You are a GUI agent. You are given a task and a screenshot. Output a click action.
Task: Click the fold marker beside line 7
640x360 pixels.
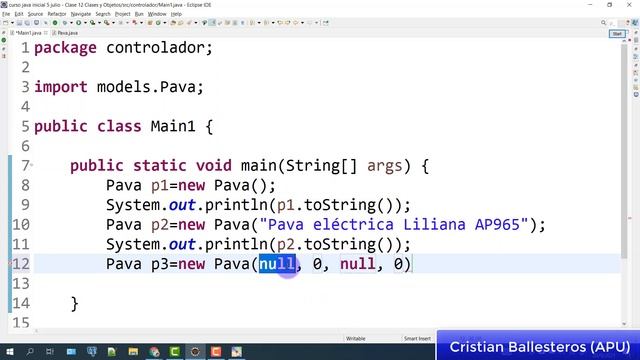pos(32,165)
